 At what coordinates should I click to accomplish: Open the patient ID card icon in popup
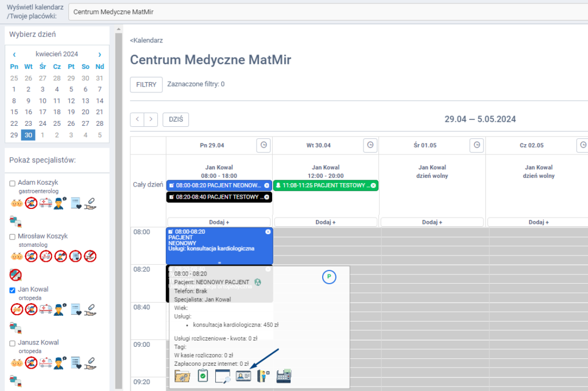coord(243,376)
